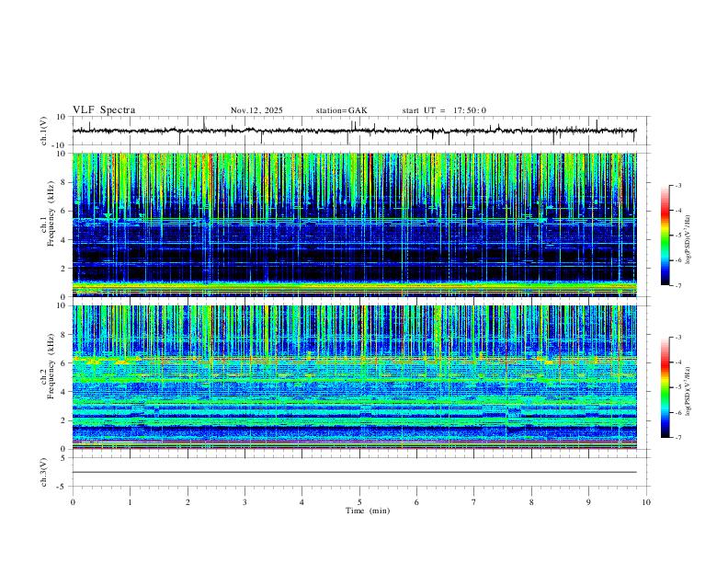This screenshot has width=728, height=563.
Task: Click the time axis tick label "10"
Action: tap(646, 502)
